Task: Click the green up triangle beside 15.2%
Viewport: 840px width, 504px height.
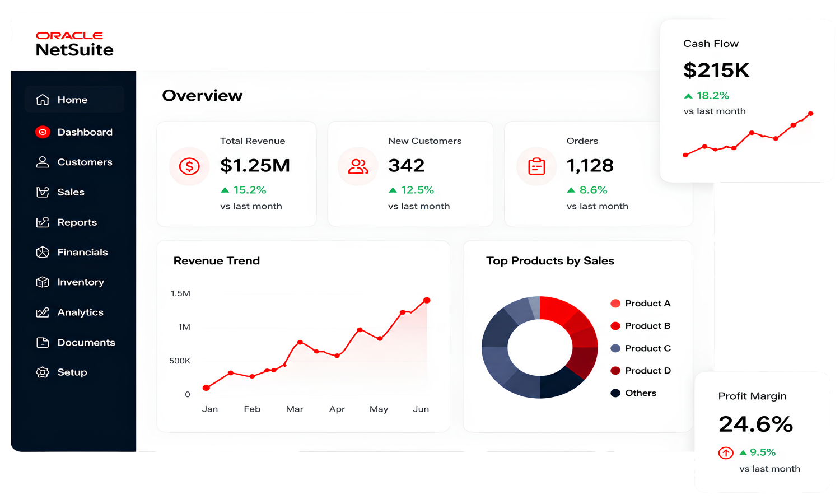Action: [x=225, y=190]
